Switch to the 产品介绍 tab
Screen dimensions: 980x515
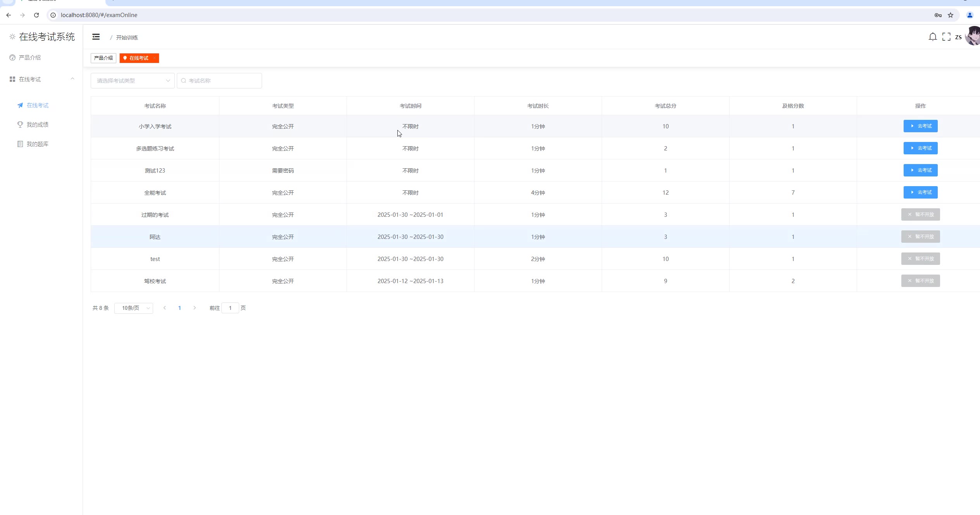[x=103, y=58]
